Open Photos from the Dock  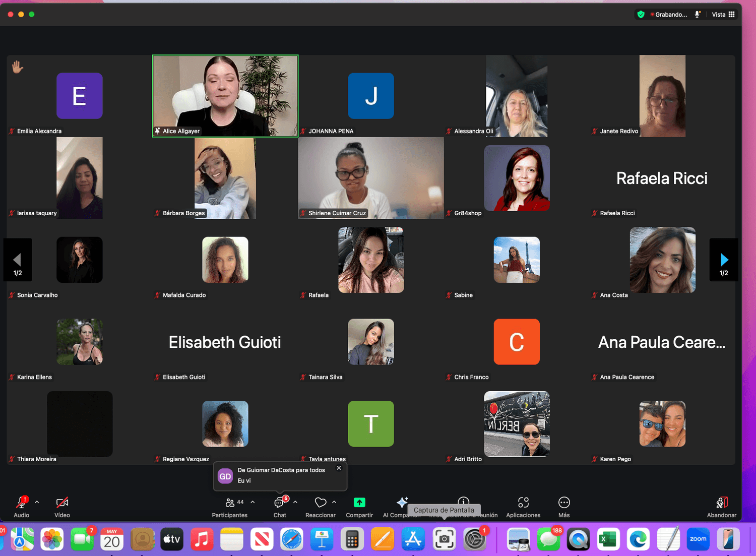tap(52, 539)
